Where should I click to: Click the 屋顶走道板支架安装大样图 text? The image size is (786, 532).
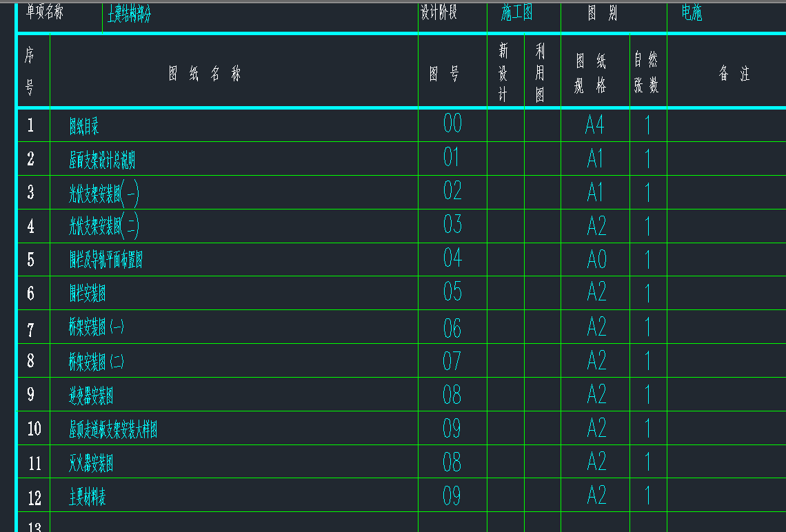coord(113,430)
